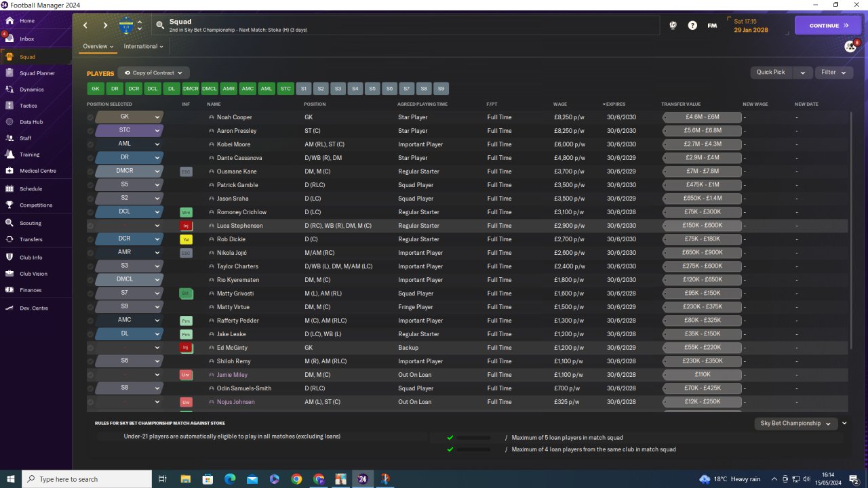This screenshot has width=868, height=488.
Task: Open the Finances sidebar item
Action: click(31, 290)
